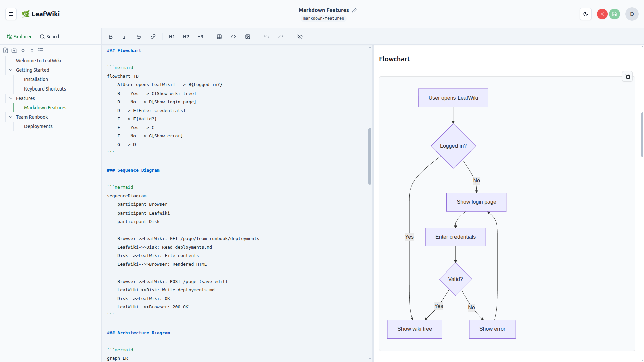Open the Welcome to LeafWiki page

(x=39, y=61)
